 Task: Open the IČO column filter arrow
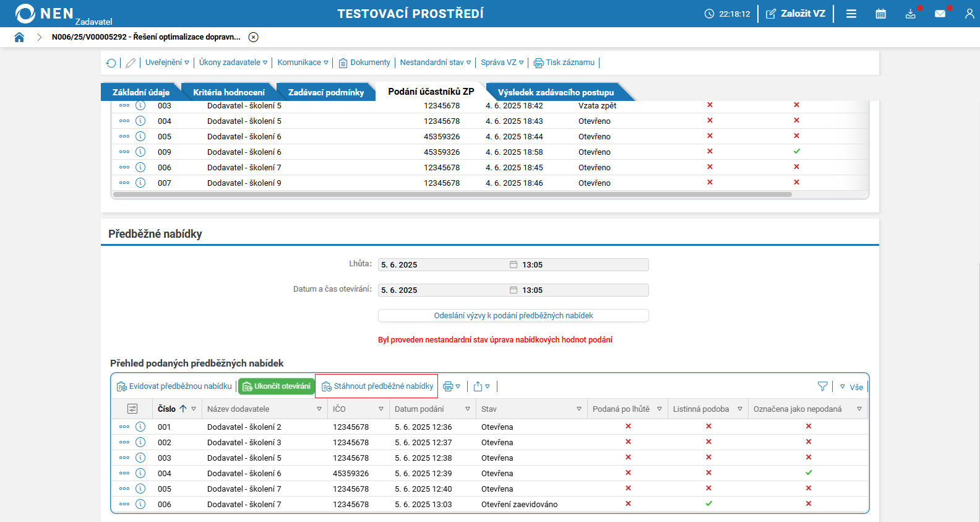coord(381,409)
